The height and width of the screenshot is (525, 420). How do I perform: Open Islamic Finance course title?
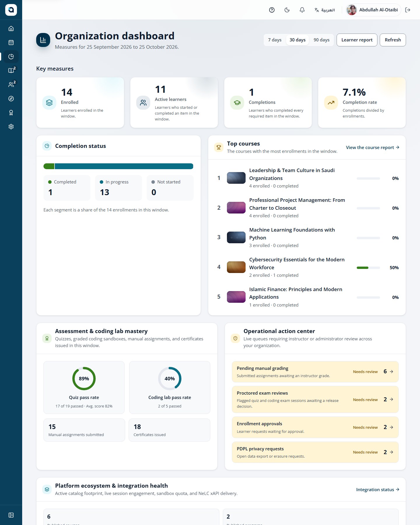click(x=296, y=293)
